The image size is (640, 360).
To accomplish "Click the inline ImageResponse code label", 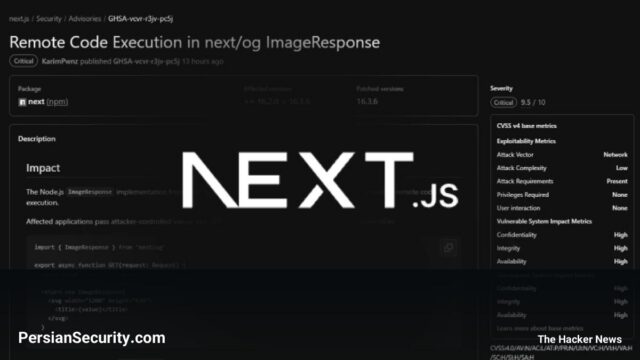I will coord(90,192).
